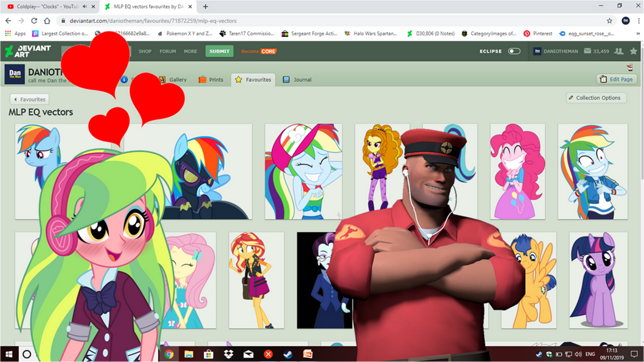Open the Taren17 Commissio bookmark
This screenshot has height=362, width=644.
point(247,34)
